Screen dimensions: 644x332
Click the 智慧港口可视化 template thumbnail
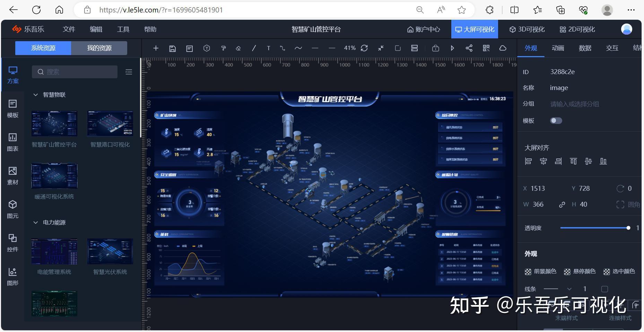[x=110, y=123]
